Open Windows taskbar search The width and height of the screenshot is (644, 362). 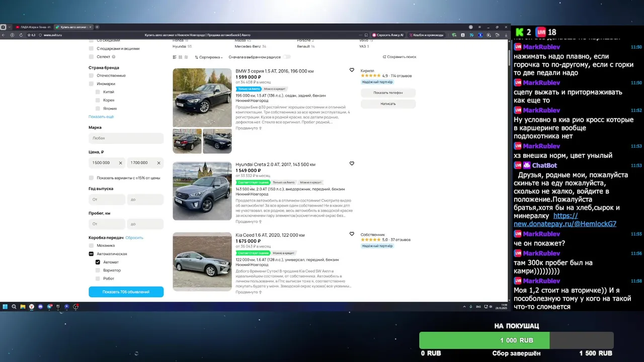[14, 307]
